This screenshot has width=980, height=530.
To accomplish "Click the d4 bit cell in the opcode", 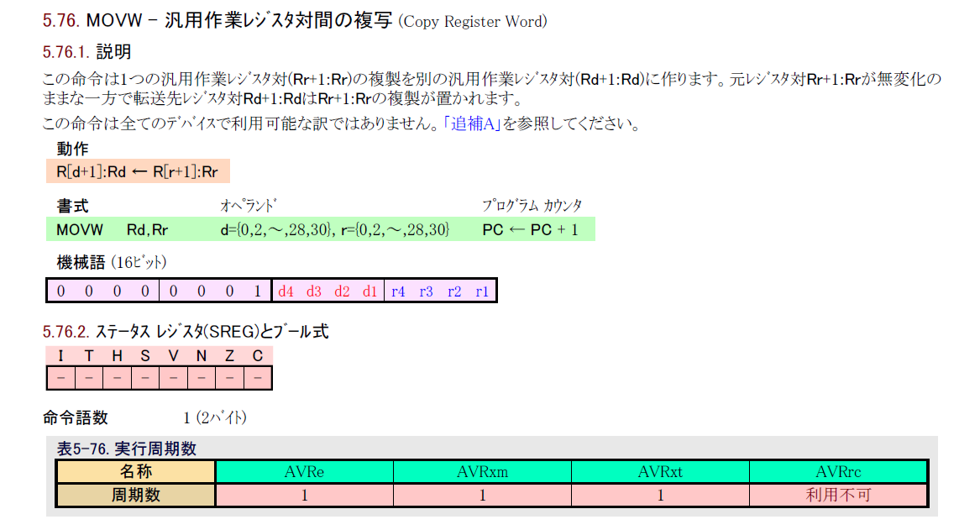I will (x=286, y=291).
